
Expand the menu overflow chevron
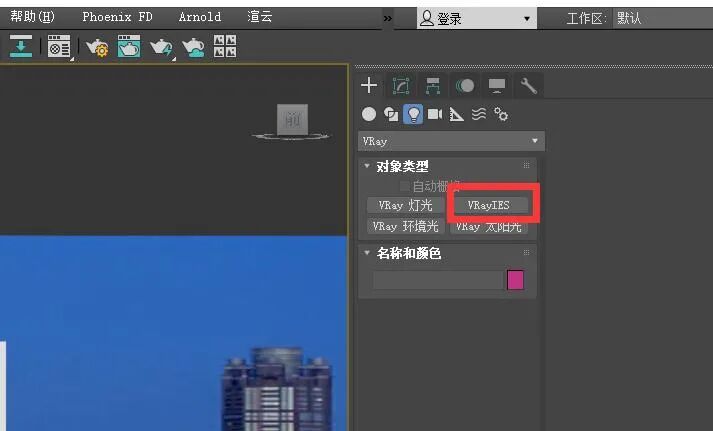[387, 19]
